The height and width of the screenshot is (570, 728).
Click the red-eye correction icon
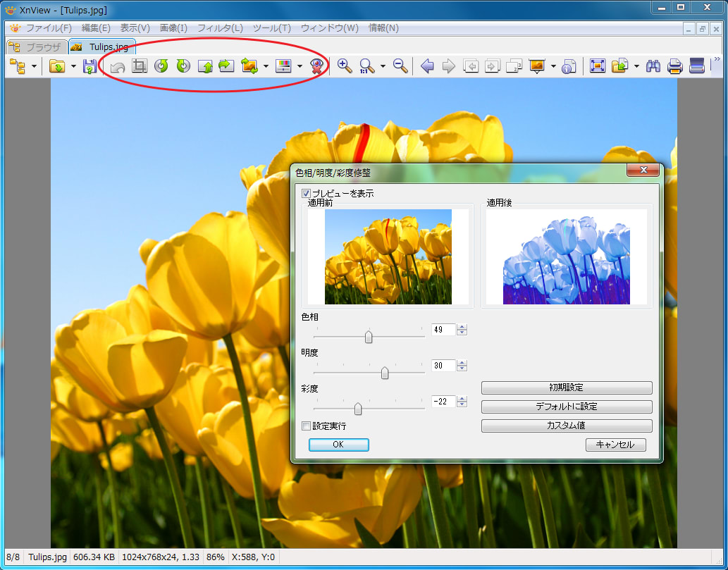318,66
